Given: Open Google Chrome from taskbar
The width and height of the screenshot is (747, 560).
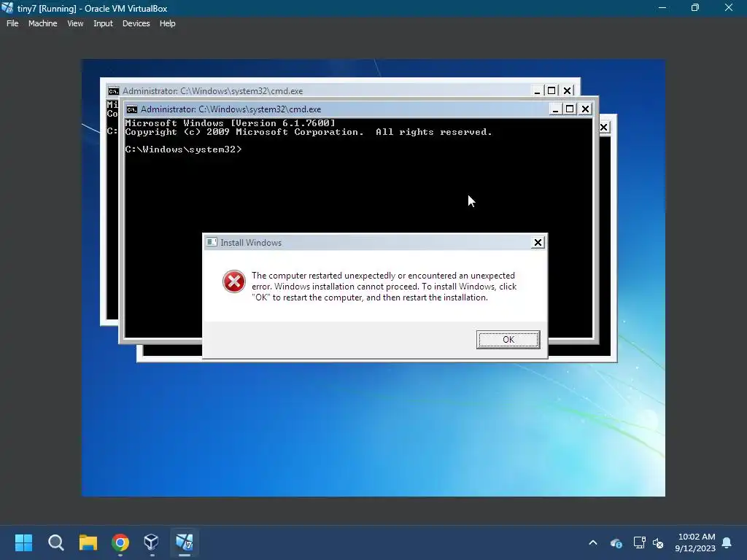Looking at the screenshot, I should click(x=120, y=542).
